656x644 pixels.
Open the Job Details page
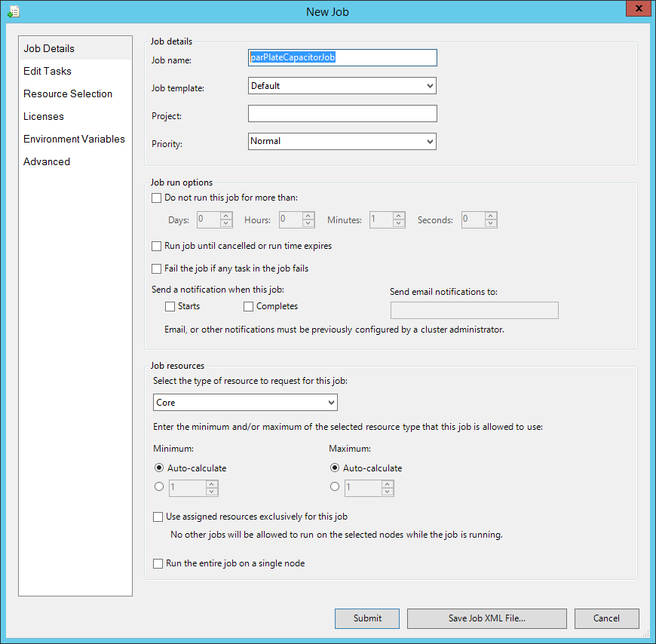[75, 48]
